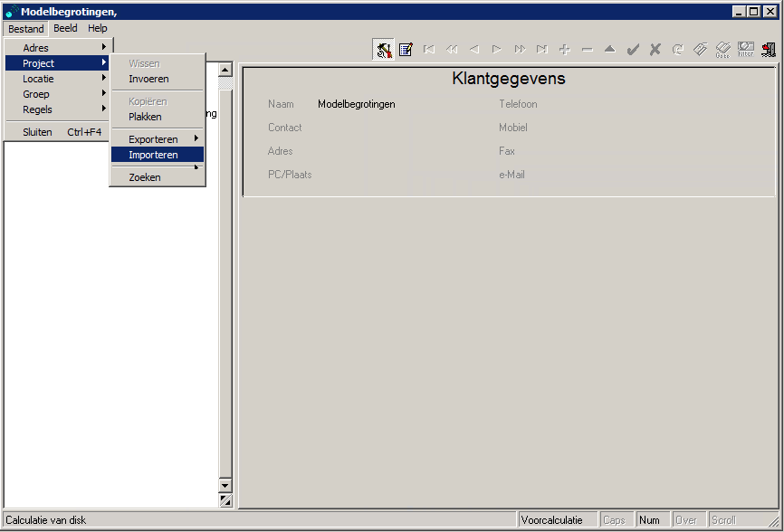The height and width of the screenshot is (532, 784).
Task: Click the plus (insert record) icon
Action: [565, 50]
